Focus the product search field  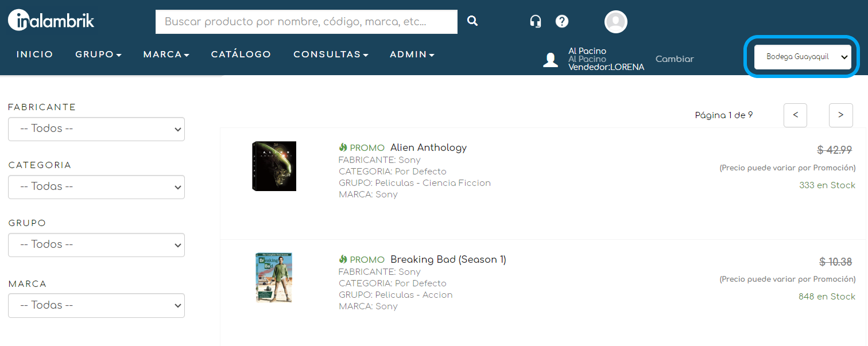click(x=307, y=22)
